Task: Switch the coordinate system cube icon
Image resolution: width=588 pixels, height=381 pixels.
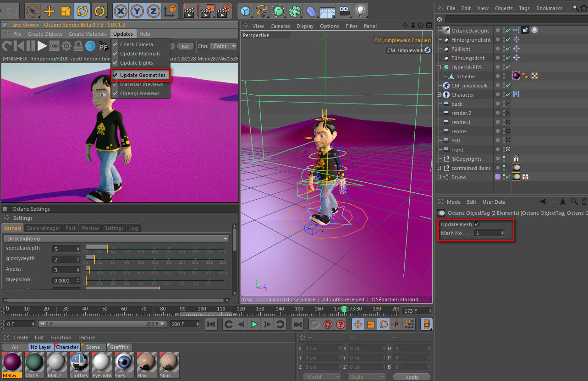Action: [x=170, y=10]
